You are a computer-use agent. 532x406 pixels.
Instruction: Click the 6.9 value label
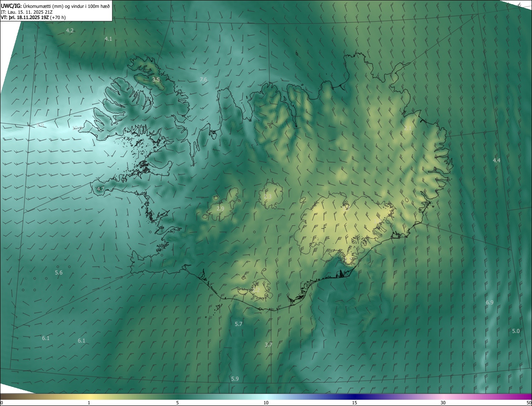(490, 303)
